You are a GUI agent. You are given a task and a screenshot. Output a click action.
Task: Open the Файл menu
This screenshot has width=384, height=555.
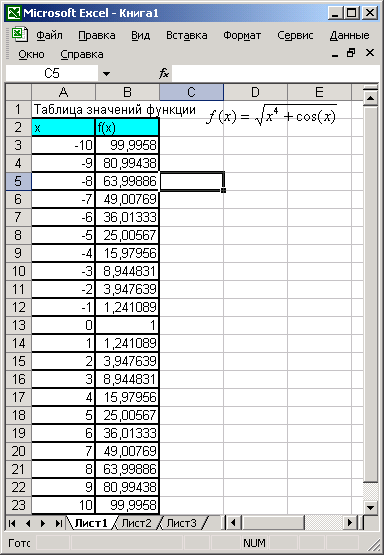tap(49, 35)
